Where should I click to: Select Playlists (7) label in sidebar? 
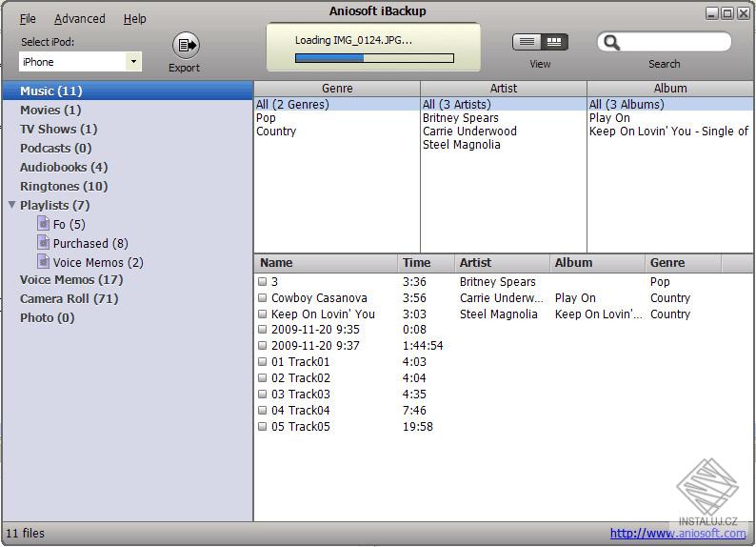tap(55, 205)
